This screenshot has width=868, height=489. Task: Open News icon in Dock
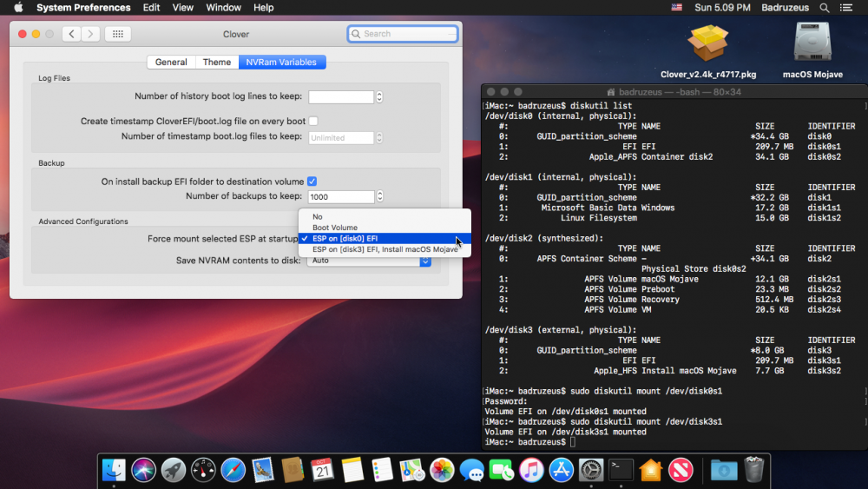[x=681, y=470]
